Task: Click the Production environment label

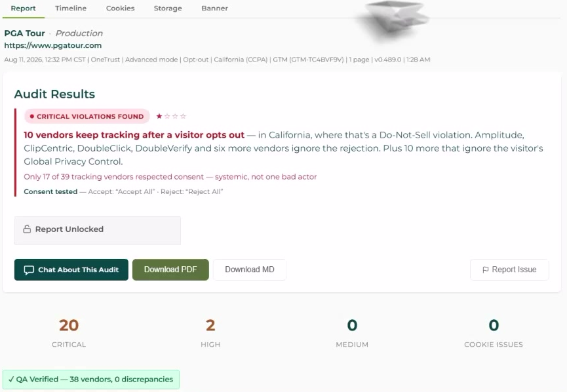Action: tap(79, 33)
